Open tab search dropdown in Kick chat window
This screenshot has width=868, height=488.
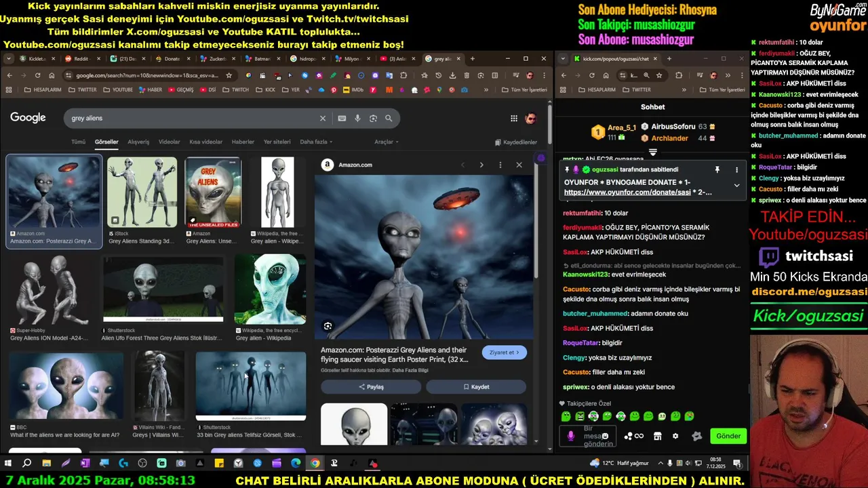pos(562,59)
